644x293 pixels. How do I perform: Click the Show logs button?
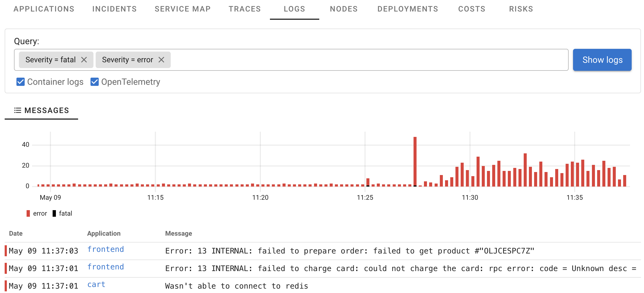602,60
